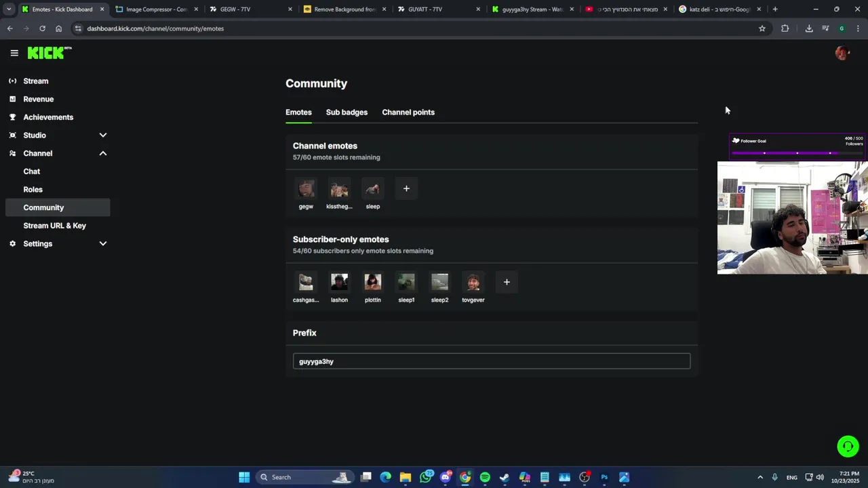Open the browser home page
The image size is (868, 488).
(58, 28)
